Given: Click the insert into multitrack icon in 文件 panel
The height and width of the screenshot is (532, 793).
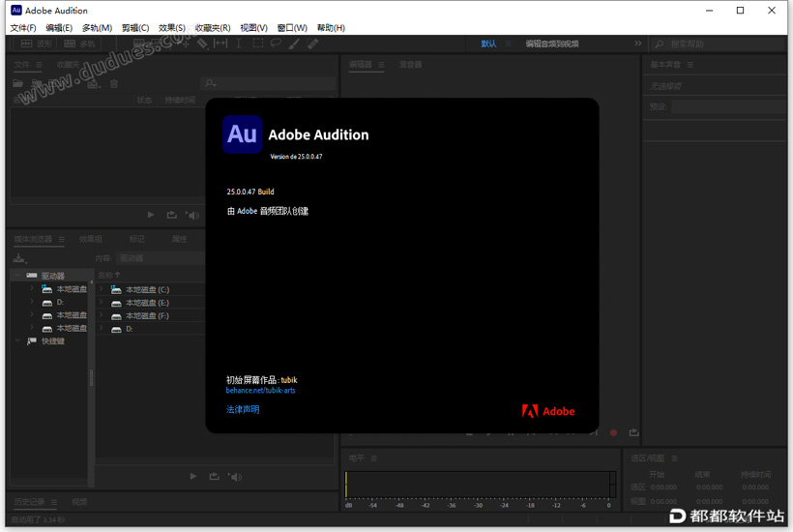Looking at the screenshot, I should tap(94, 84).
